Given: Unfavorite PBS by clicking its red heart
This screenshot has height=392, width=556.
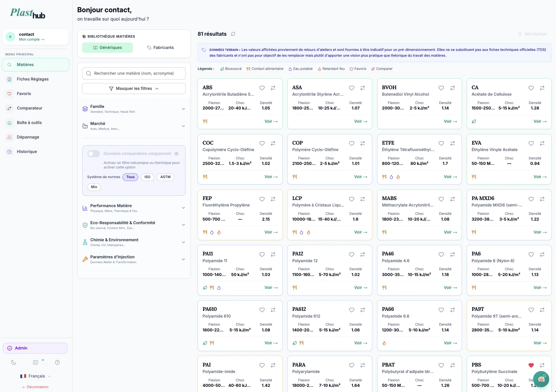Looking at the screenshot, I should [x=531, y=366].
